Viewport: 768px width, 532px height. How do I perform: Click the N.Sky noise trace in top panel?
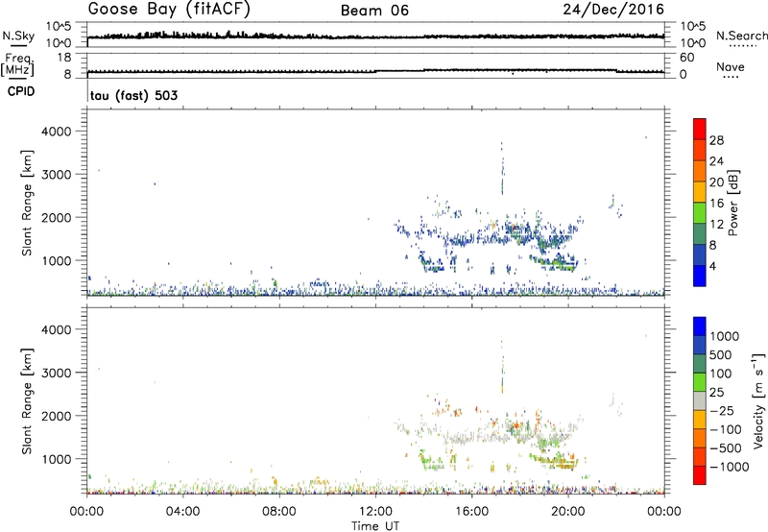pos(375,36)
